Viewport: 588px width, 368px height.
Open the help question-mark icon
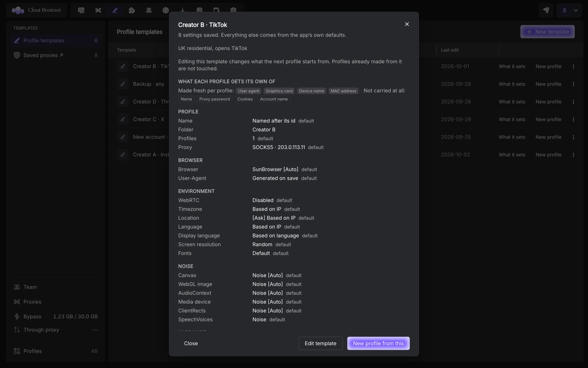[x=166, y=10]
